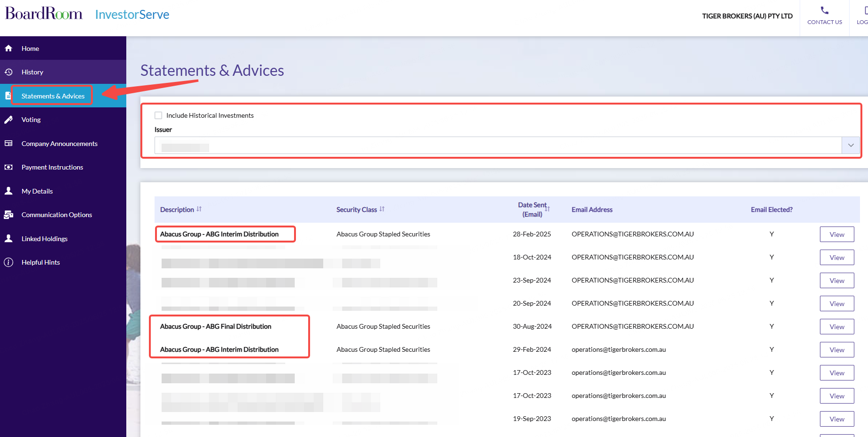This screenshot has height=437, width=868.
Task: Open the Home menu item
Action: coord(63,49)
